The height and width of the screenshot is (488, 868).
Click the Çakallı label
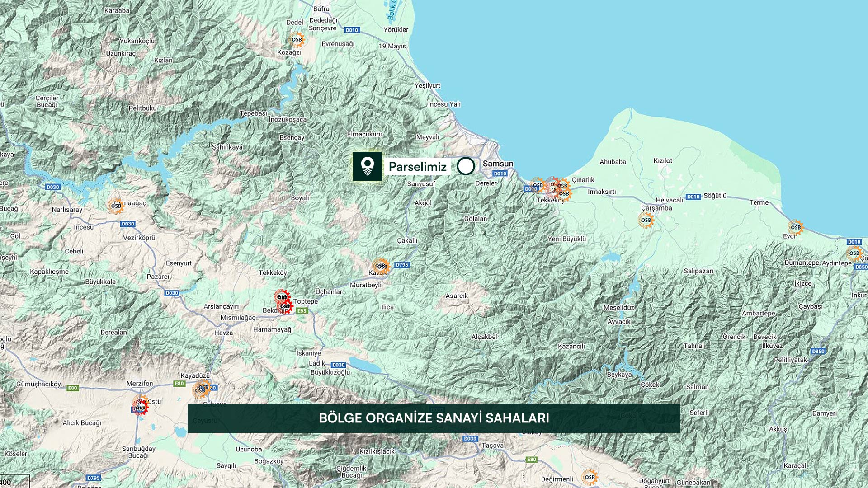[x=407, y=240]
